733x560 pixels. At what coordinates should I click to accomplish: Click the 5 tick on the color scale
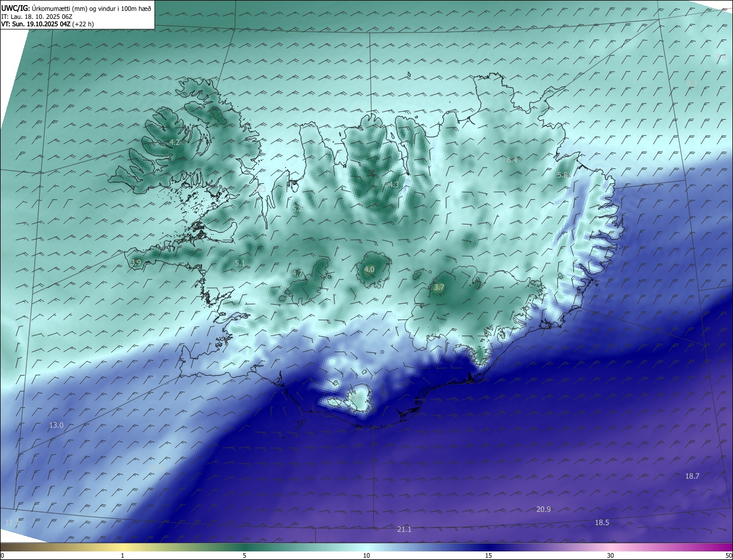[245, 555]
